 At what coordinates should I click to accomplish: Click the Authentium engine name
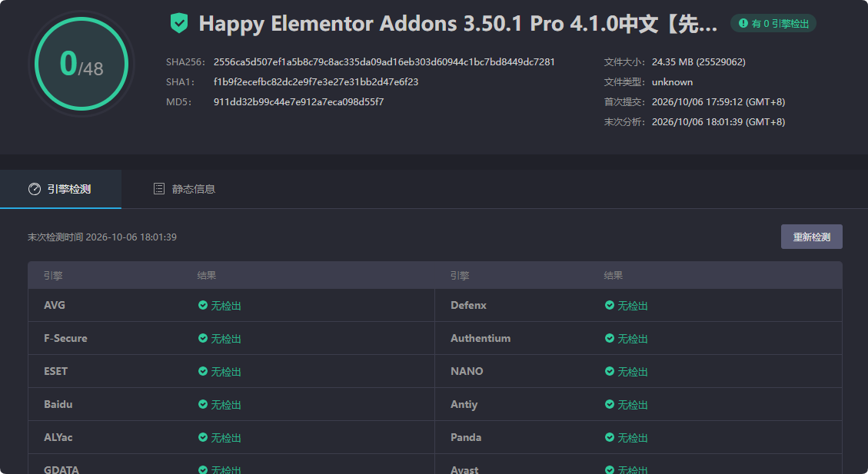[x=481, y=339]
